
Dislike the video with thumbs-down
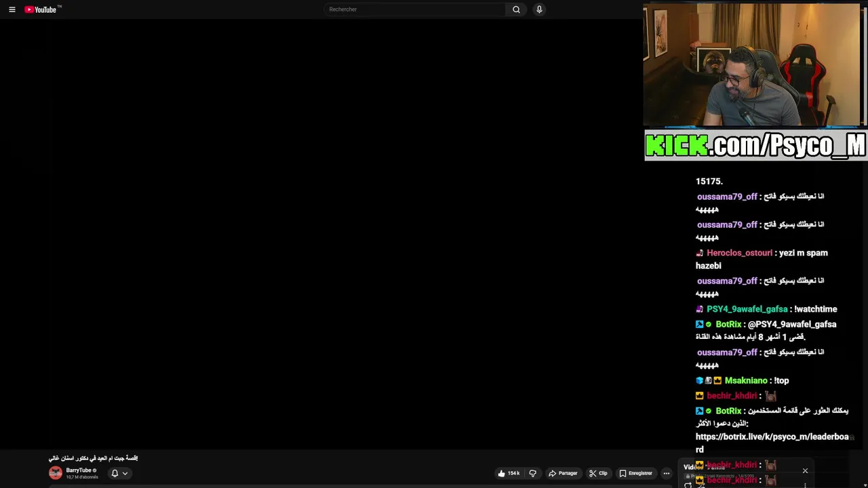coord(533,473)
